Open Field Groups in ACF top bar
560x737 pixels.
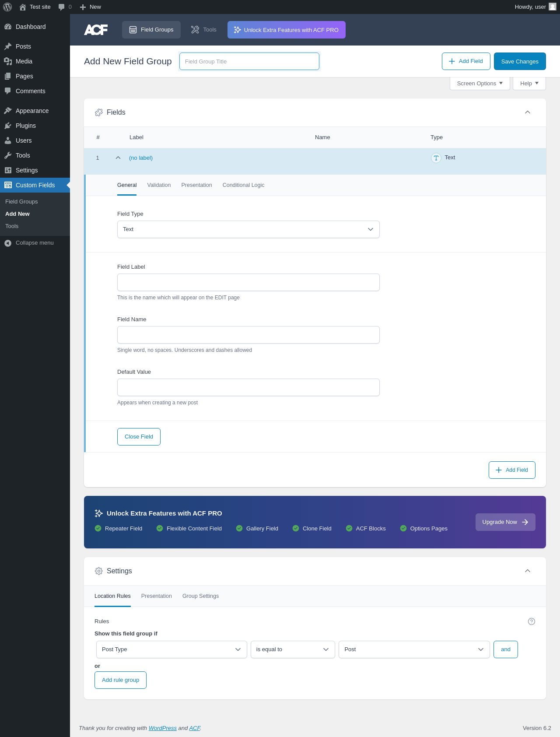(151, 30)
